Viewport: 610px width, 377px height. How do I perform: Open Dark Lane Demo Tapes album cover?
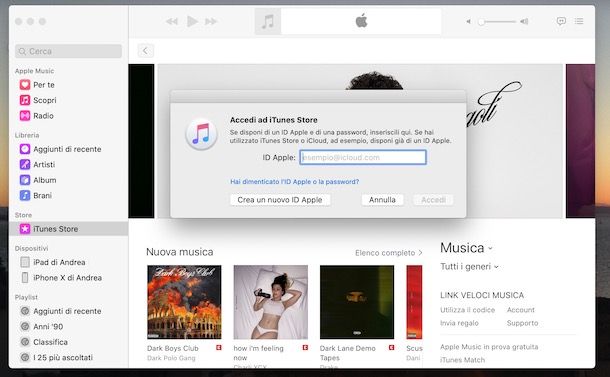click(x=357, y=302)
